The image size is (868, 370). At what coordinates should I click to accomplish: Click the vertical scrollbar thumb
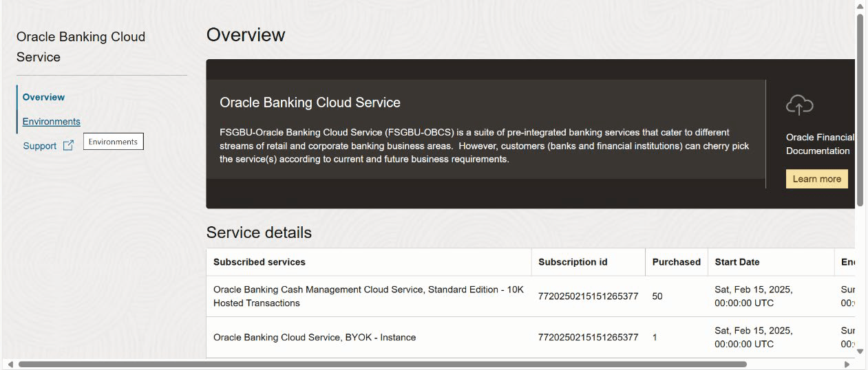pos(860,110)
